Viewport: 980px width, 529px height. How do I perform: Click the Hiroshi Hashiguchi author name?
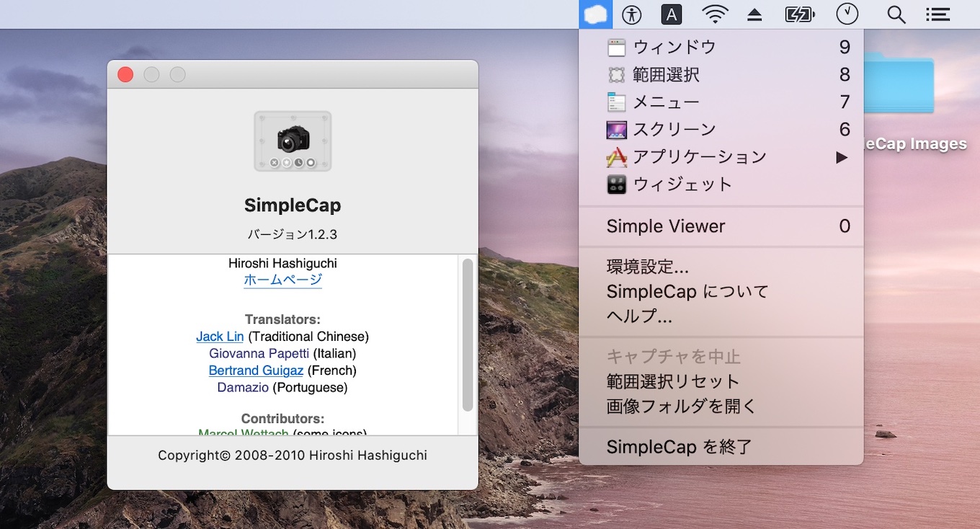pyautogui.click(x=282, y=264)
